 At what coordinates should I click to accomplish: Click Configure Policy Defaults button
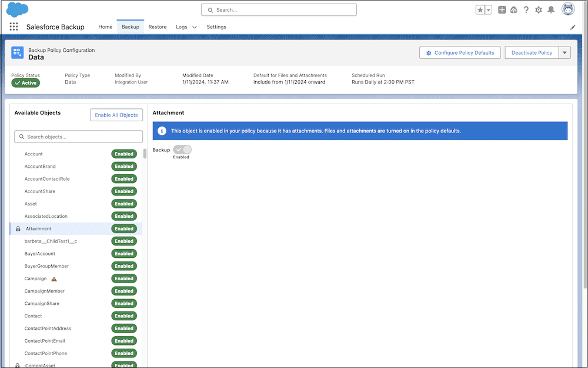pyautogui.click(x=460, y=53)
